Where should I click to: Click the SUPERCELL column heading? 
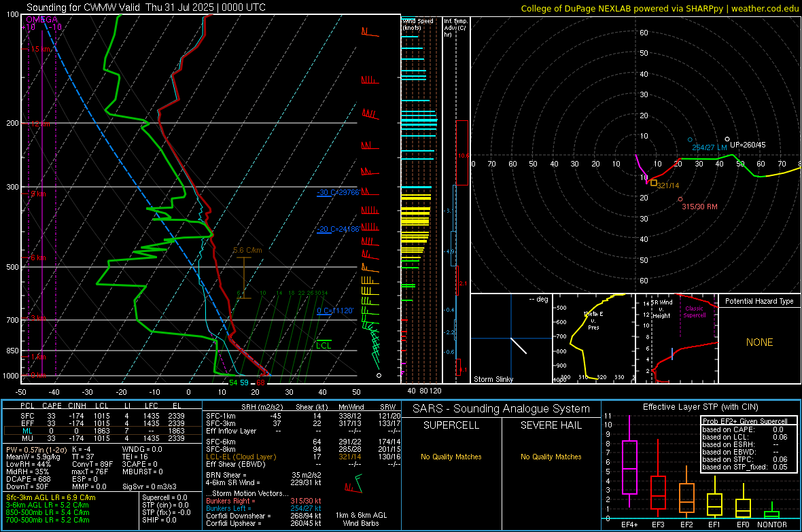pos(451,425)
